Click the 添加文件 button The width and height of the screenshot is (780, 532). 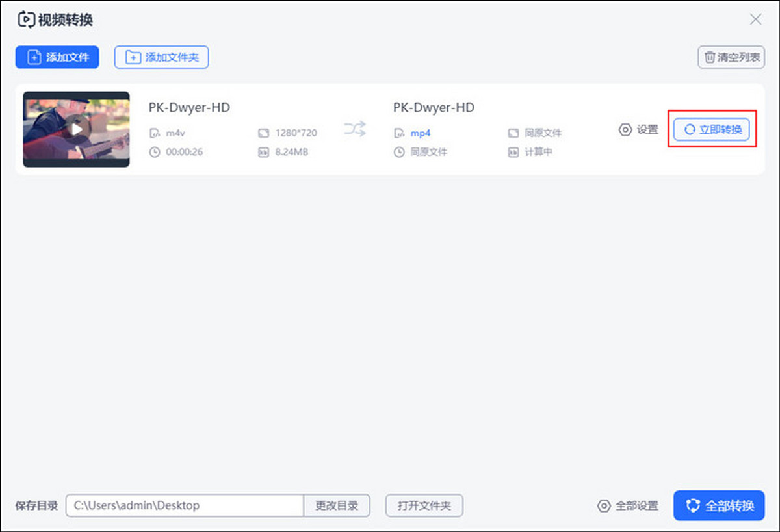57,57
